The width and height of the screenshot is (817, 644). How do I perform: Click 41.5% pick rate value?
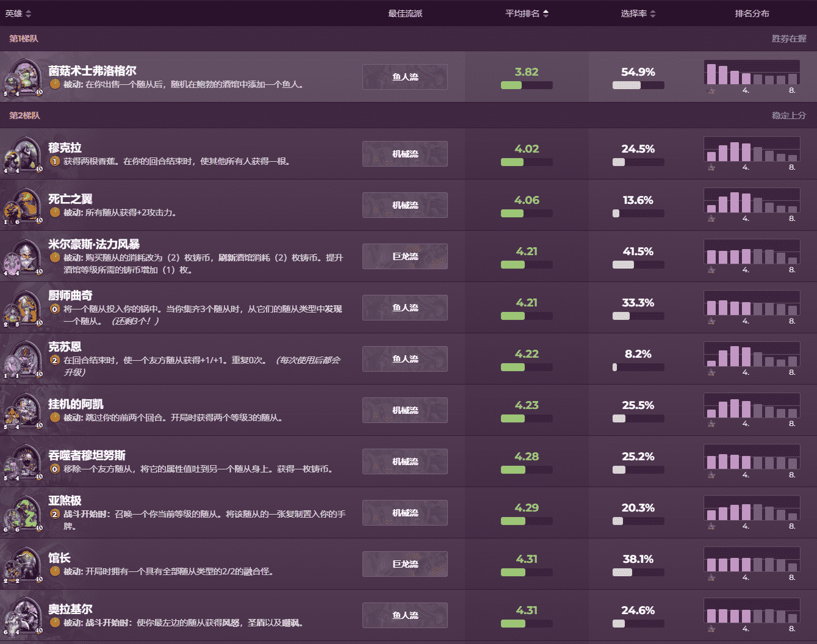click(x=638, y=251)
